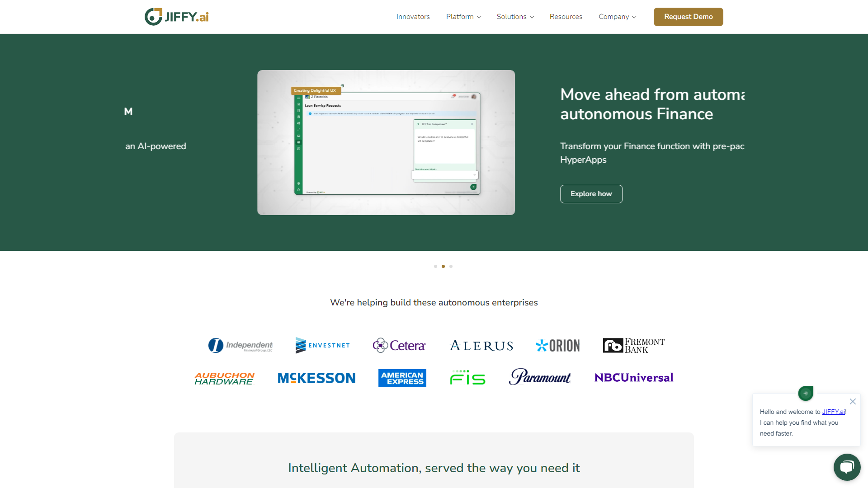The width and height of the screenshot is (868, 488).
Task: Click the Independent Financial Group logo
Action: [240, 345]
